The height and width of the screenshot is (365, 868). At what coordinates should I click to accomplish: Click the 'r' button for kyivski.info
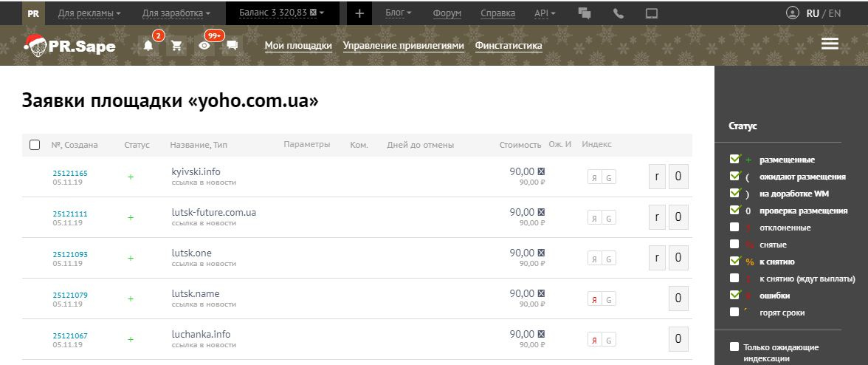pyautogui.click(x=657, y=177)
